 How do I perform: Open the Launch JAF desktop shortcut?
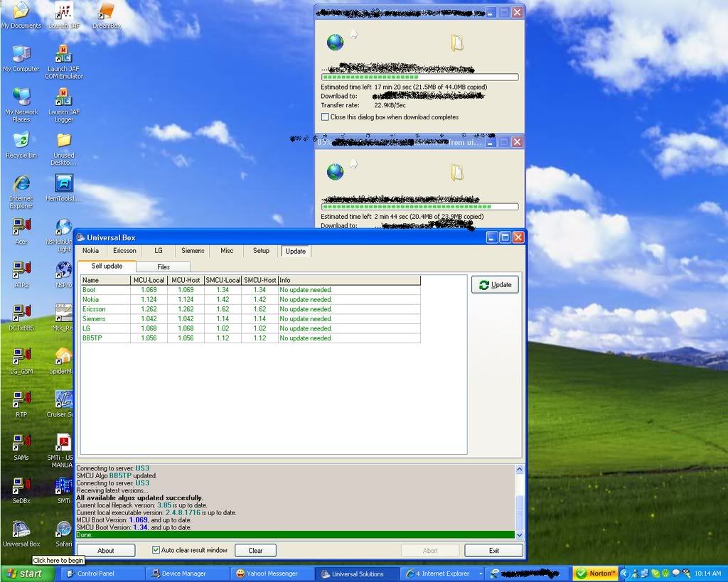(x=64, y=16)
